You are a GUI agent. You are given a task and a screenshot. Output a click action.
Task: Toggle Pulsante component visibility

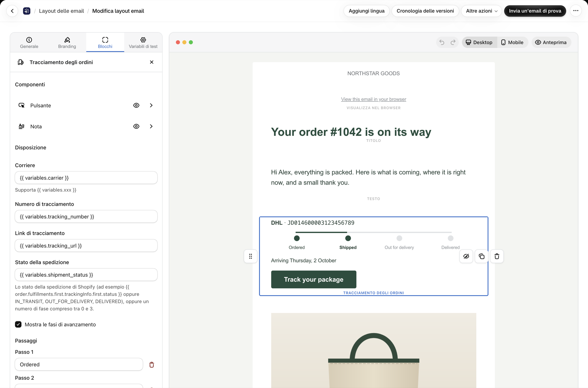click(x=136, y=105)
